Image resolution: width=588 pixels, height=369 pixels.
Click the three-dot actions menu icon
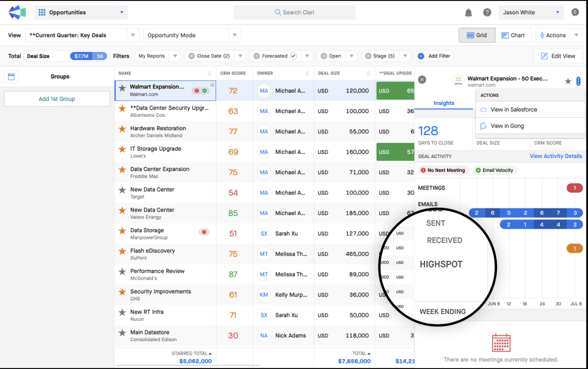579,81
